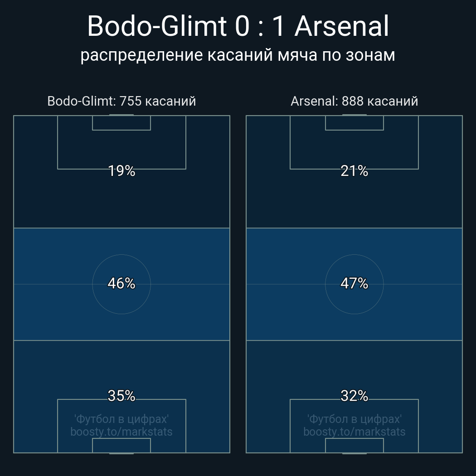Click the 35% label on Bodo-Glimt pitch

121,396
